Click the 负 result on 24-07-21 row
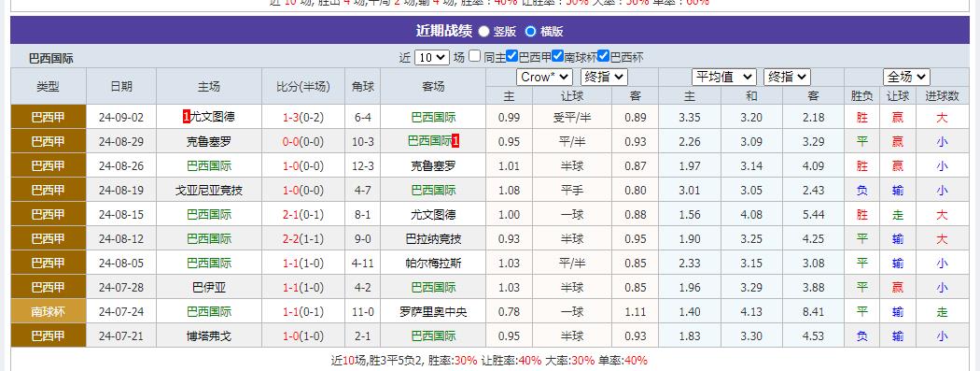This screenshot has height=371, width=980. click(x=861, y=336)
